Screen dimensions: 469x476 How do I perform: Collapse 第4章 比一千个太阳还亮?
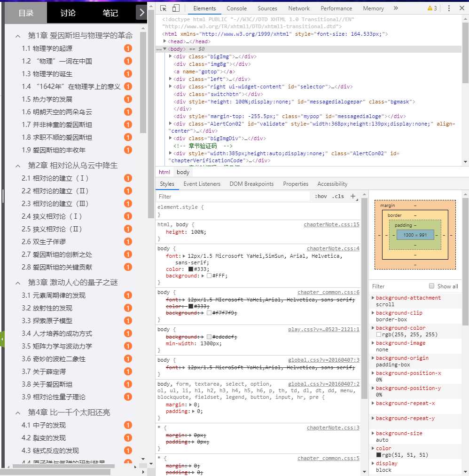point(18,413)
